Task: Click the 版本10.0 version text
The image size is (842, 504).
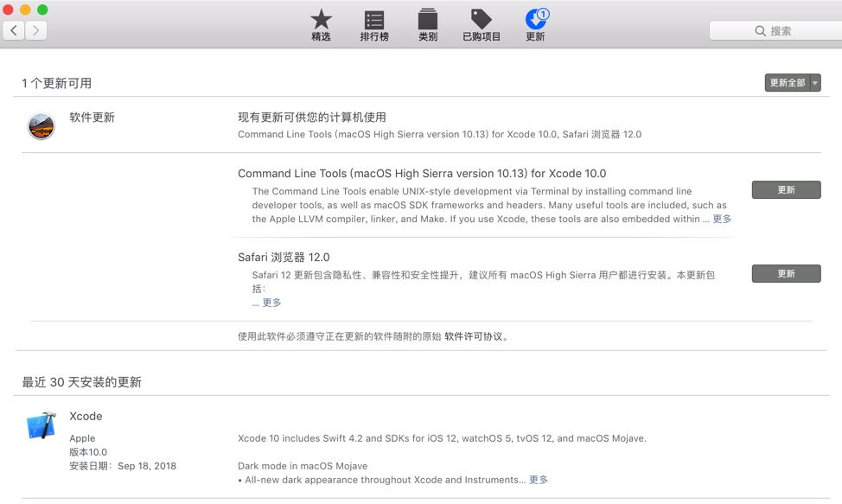Action: (88, 452)
